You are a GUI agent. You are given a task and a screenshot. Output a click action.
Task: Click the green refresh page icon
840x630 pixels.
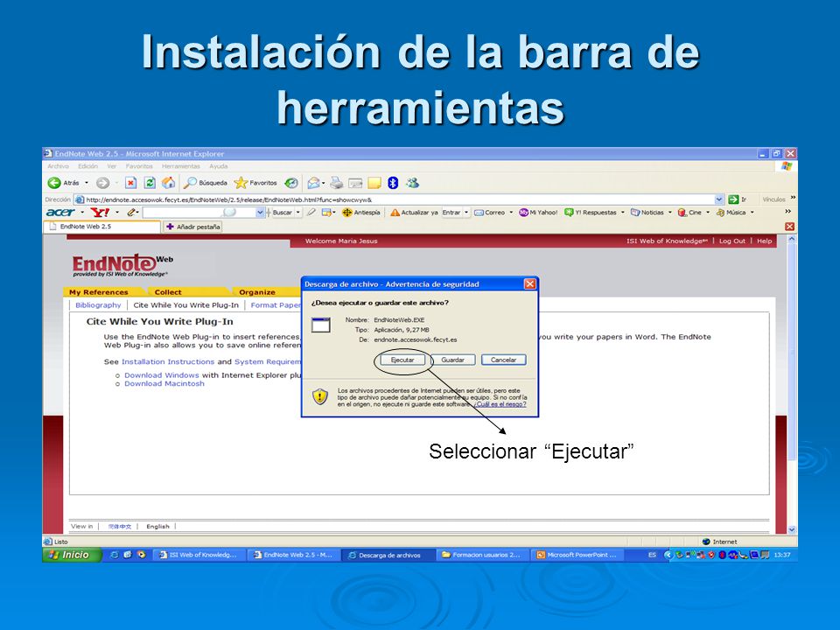tap(150, 183)
